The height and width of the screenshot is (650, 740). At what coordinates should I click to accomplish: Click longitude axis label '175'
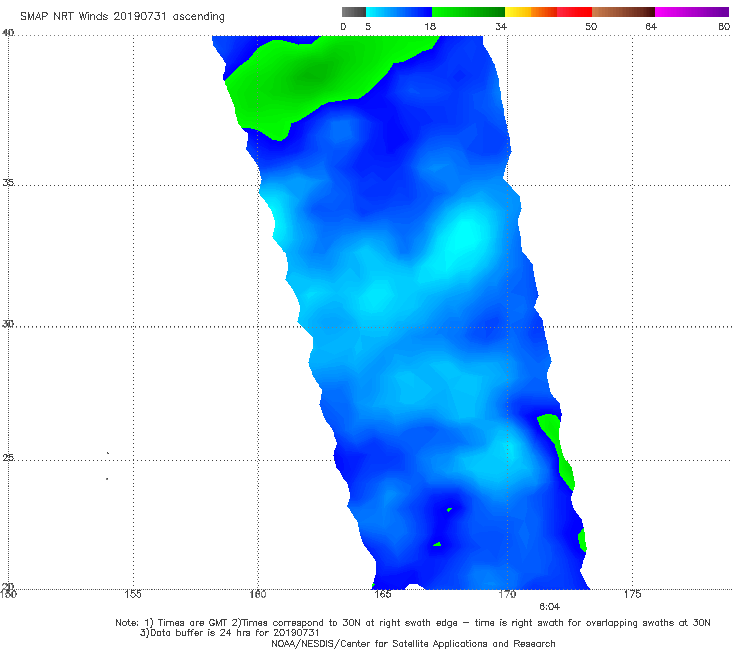632,594
